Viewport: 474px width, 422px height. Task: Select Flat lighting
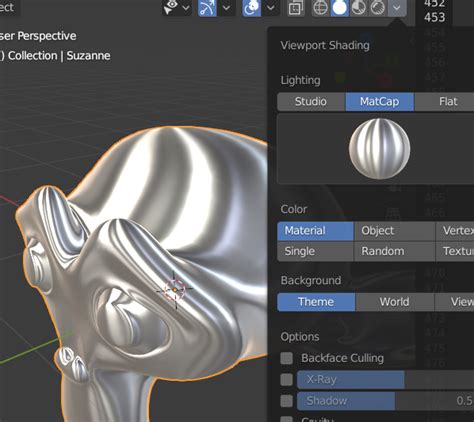pos(444,102)
